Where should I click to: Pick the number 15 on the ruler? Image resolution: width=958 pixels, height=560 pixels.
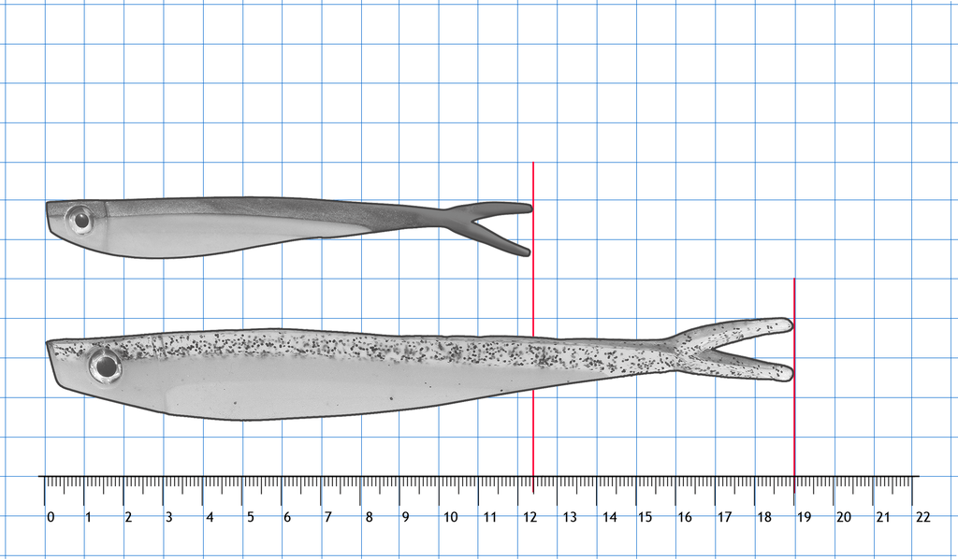(646, 517)
